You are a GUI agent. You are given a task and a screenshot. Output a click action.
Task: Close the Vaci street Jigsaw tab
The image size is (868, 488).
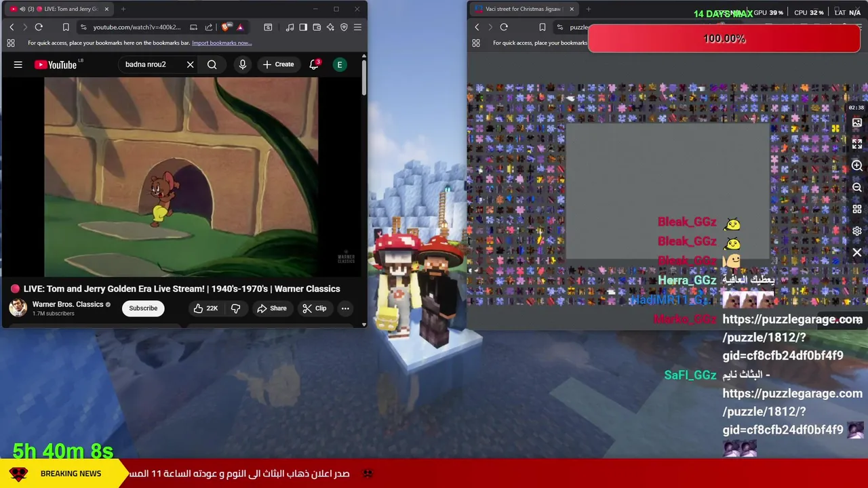[x=572, y=9]
